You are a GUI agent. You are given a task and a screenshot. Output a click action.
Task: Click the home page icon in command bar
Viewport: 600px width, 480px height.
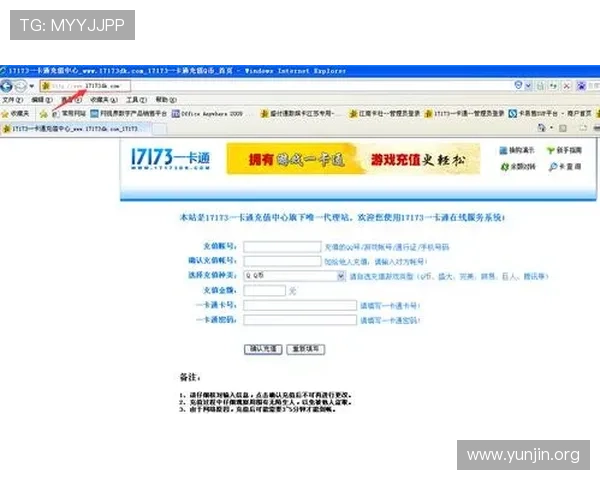pyautogui.click(x=541, y=128)
